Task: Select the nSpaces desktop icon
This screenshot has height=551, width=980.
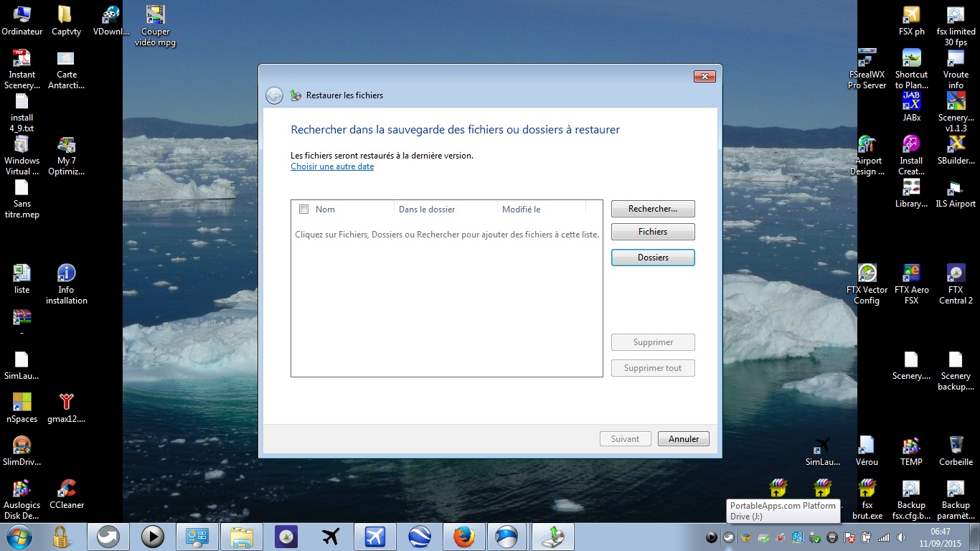Action: tap(22, 408)
